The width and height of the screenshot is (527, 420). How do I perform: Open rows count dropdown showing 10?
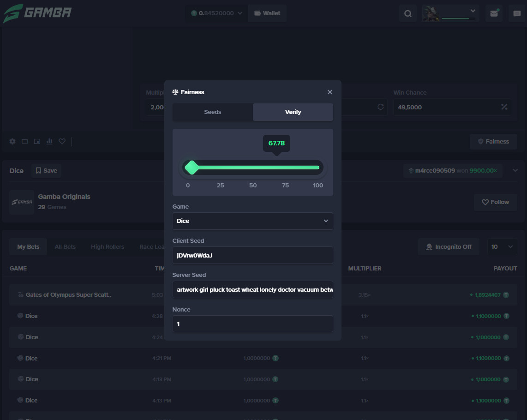pyautogui.click(x=502, y=247)
